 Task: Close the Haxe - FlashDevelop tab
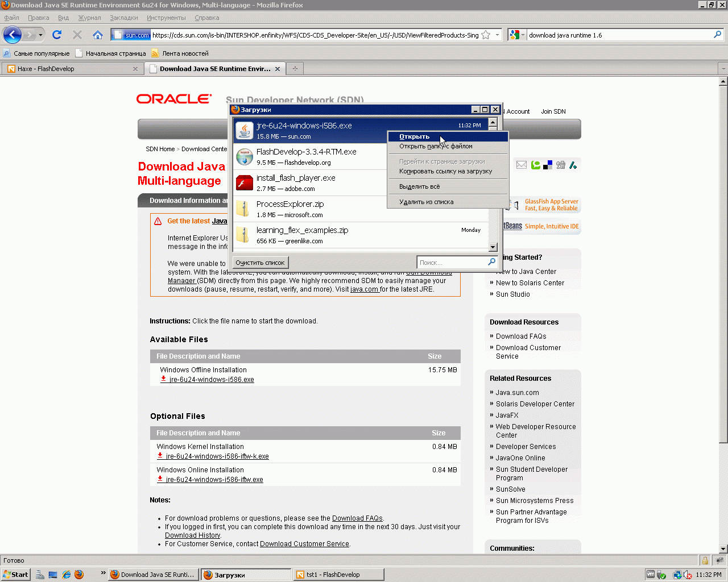coord(135,69)
